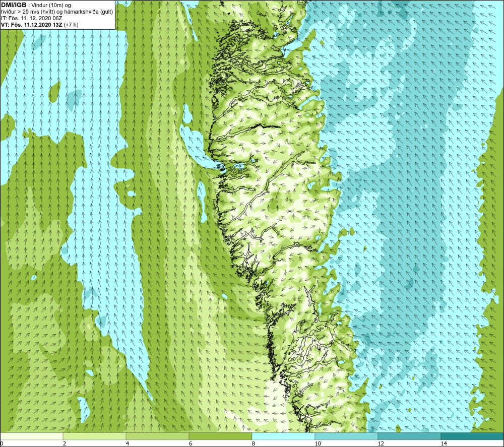Click the 0–2 m/s palest legend color segment

pyautogui.click(x=31, y=436)
